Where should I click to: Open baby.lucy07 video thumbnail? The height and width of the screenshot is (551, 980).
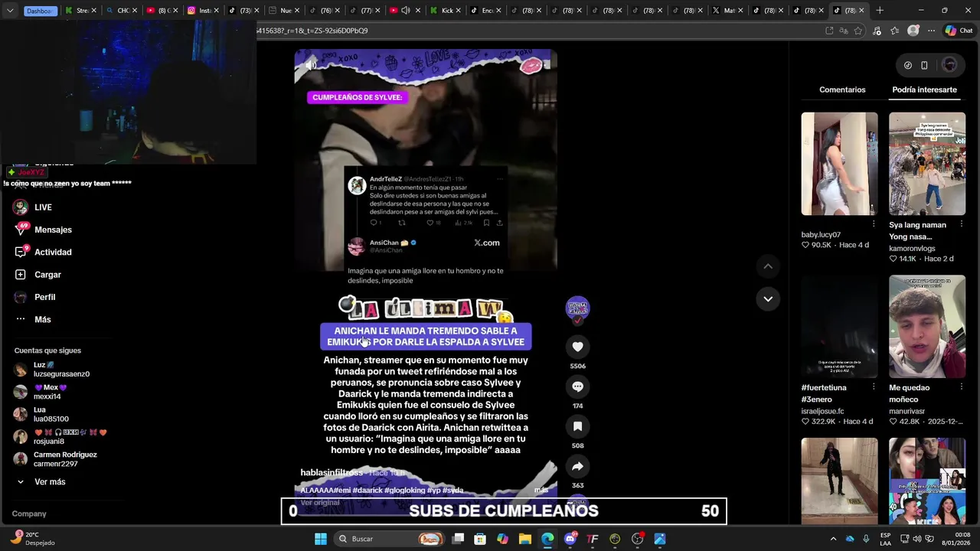839,164
